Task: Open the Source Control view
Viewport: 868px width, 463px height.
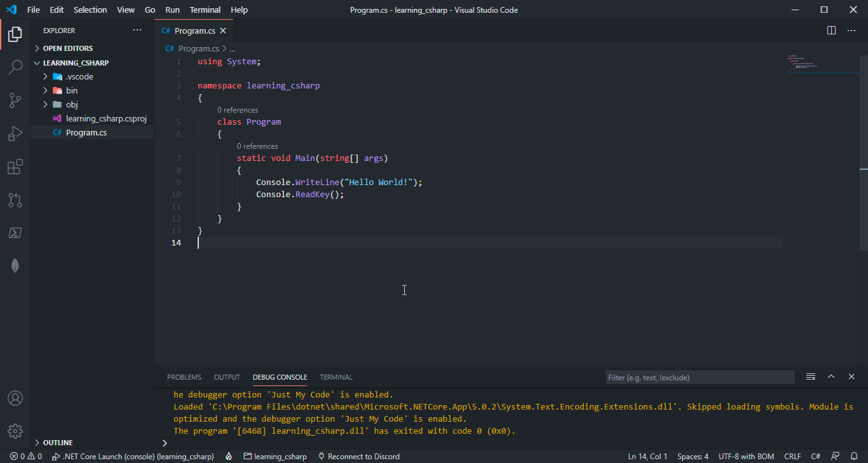Action: click(15, 100)
